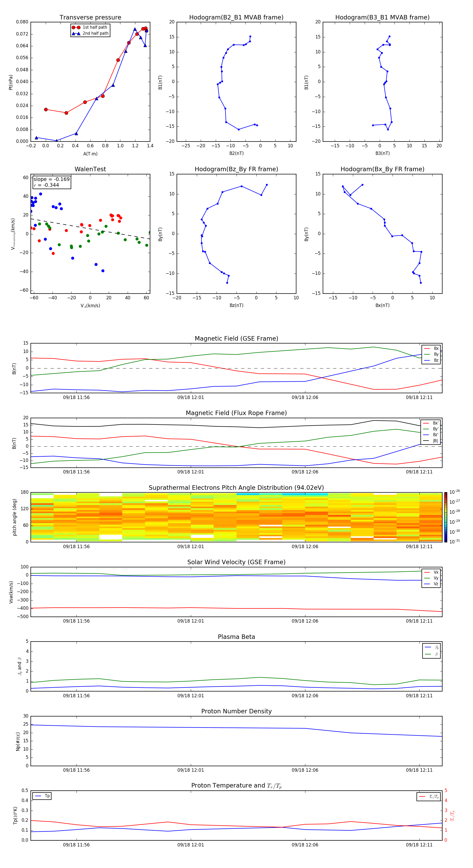Click the A(T·m) x-axis label
Image resolution: width=473 pixels, height=868 pixels.
coord(90,154)
